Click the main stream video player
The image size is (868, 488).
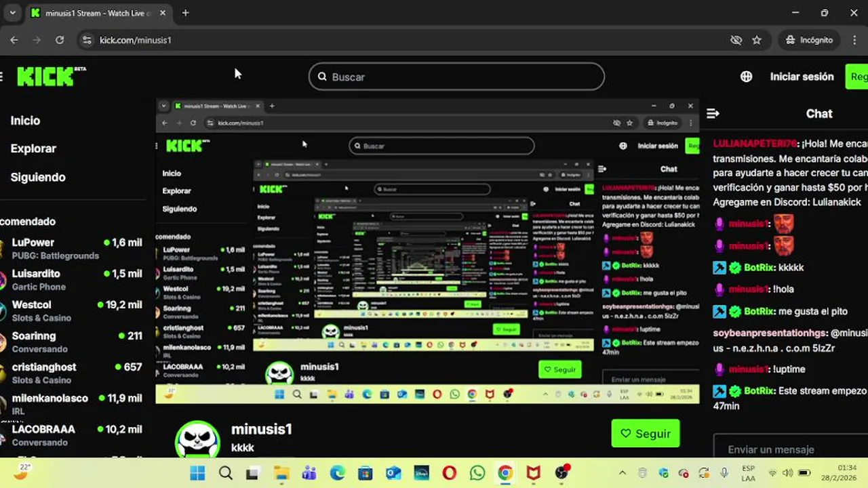point(428,251)
